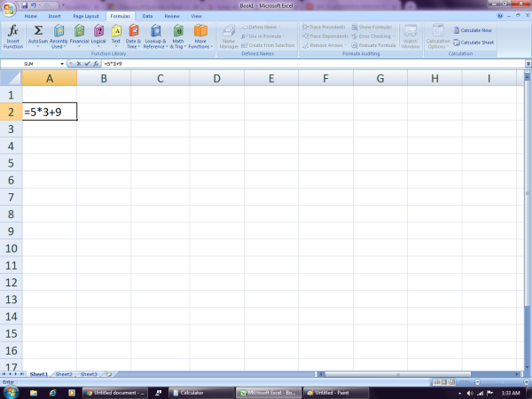Viewport: 532px width, 399px height.
Task: Switch to the Page Layout tab
Action: (86, 16)
